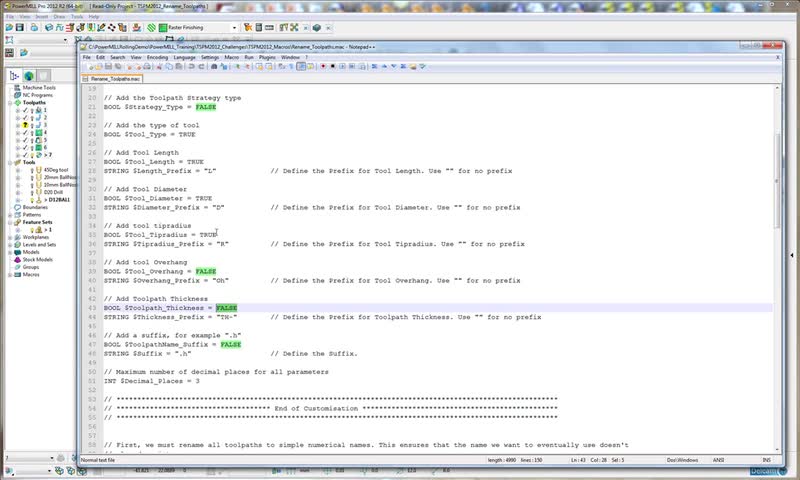Image resolution: width=800 pixels, height=480 pixels.
Task: Collapse the Tools tree node
Action: point(10,163)
